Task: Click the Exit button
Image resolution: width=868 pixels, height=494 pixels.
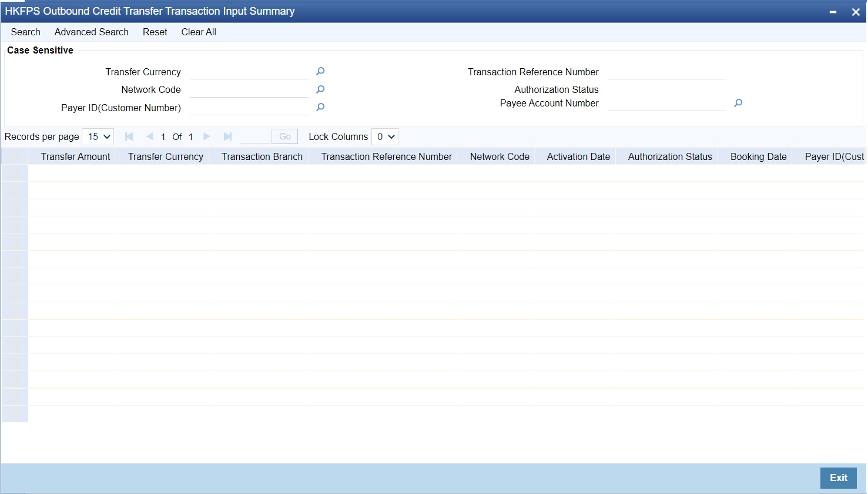Action: point(839,478)
